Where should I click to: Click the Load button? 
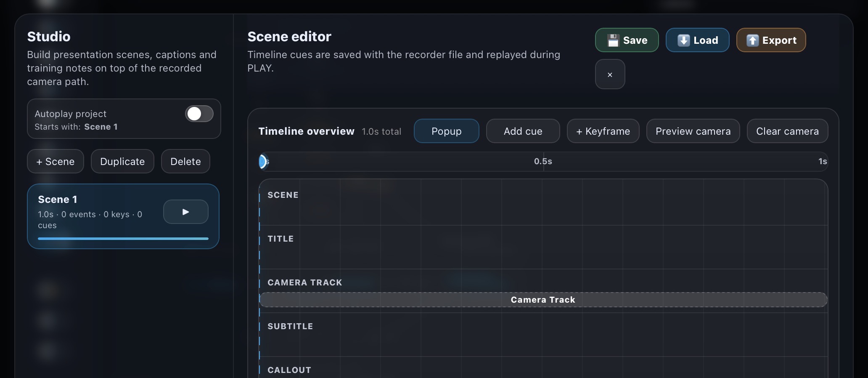(697, 40)
